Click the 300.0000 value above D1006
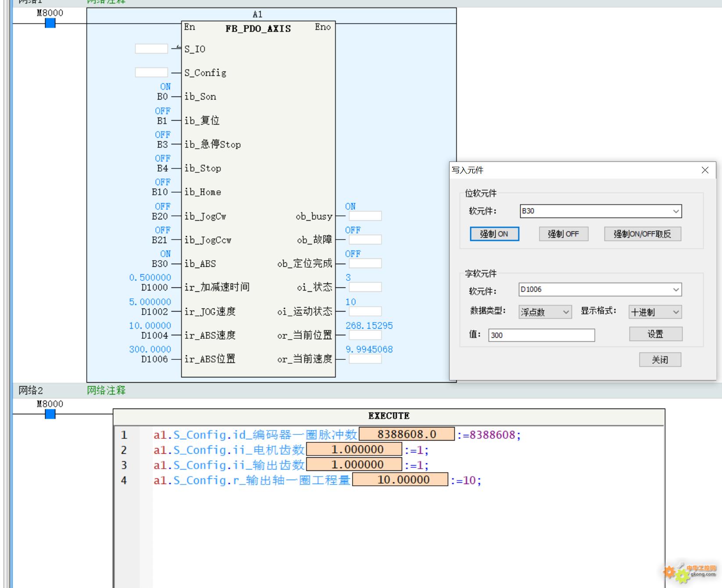The height and width of the screenshot is (588, 722). point(150,349)
